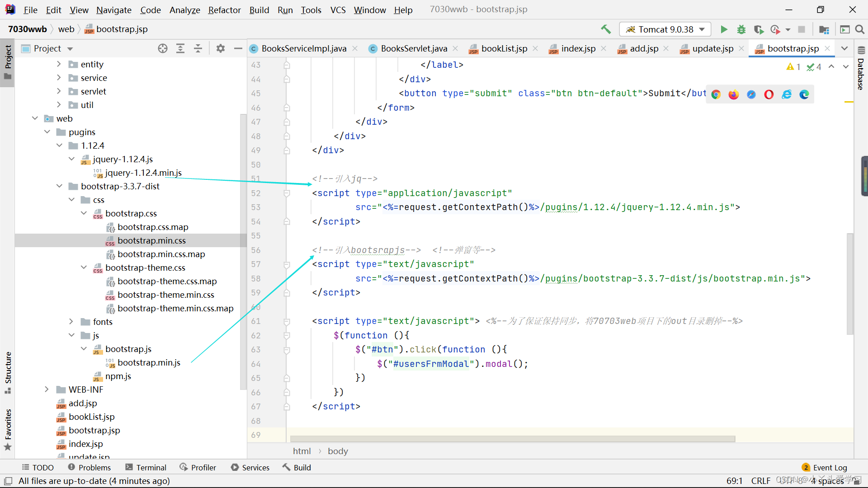The height and width of the screenshot is (488, 868).
Task: Select bootstrap-theme.min.css file
Action: click(x=165, y=295)
